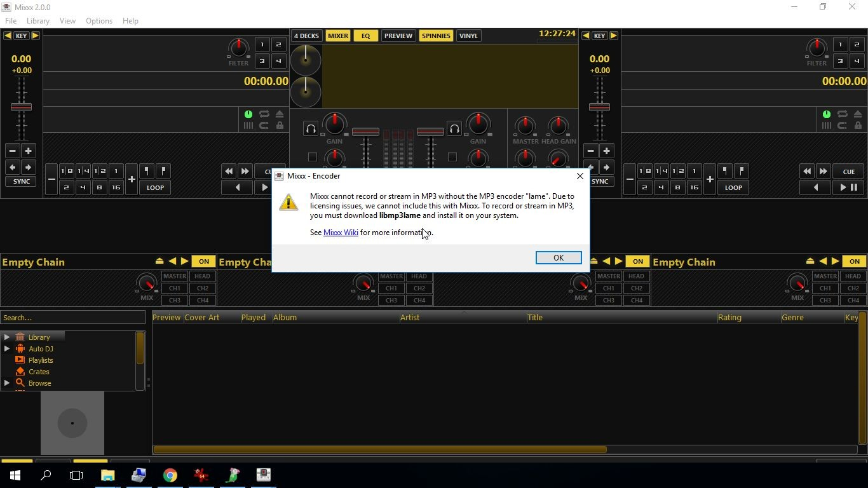Lower the left deck key with the arrow

click(x=8, y=36)
